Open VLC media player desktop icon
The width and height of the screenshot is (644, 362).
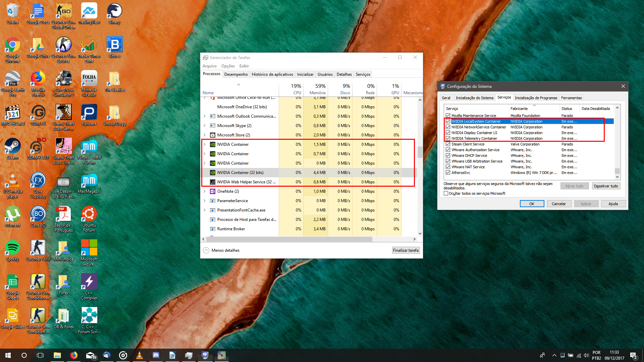pos(13,185)
